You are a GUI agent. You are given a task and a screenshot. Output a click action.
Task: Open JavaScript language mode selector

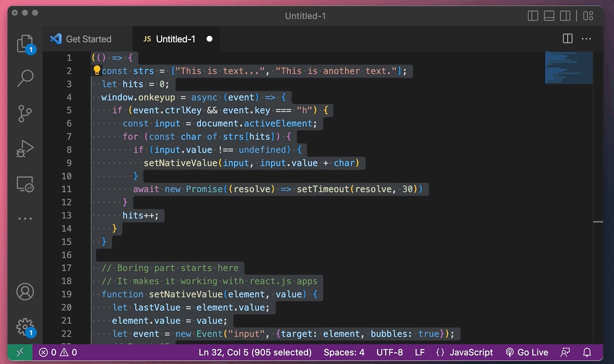(464, 352)
